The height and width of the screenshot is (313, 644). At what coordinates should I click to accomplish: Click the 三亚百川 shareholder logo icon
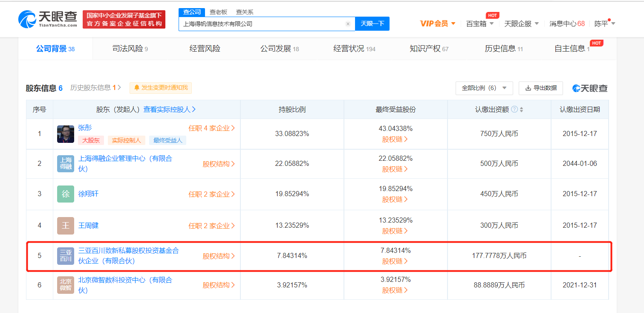66,256
